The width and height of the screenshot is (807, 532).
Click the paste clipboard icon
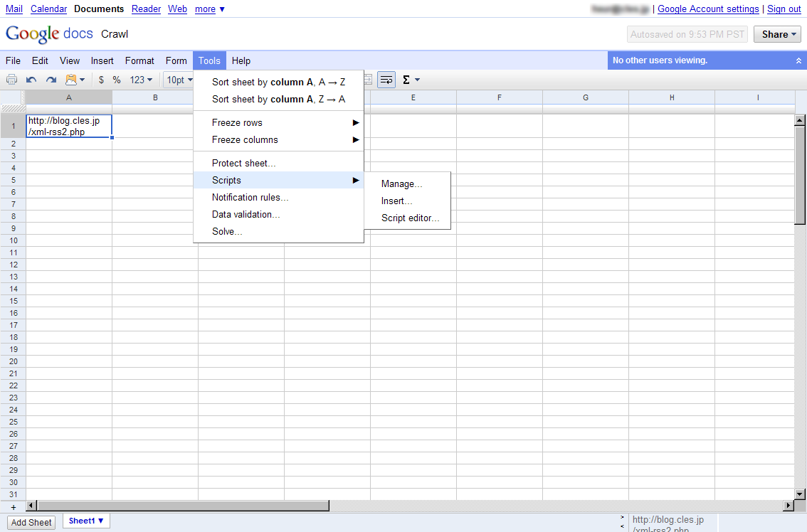pos(74,80)
